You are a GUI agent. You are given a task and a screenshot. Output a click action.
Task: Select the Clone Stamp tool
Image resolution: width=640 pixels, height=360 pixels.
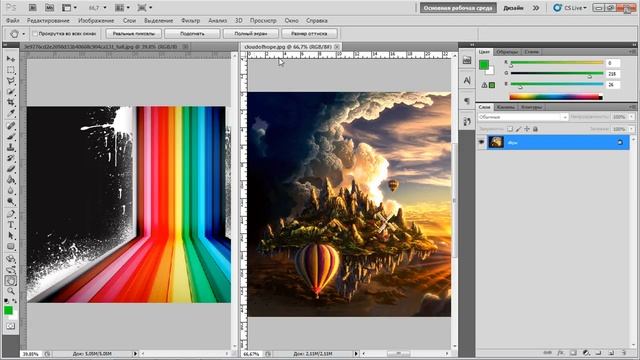(x=11, y=147)
